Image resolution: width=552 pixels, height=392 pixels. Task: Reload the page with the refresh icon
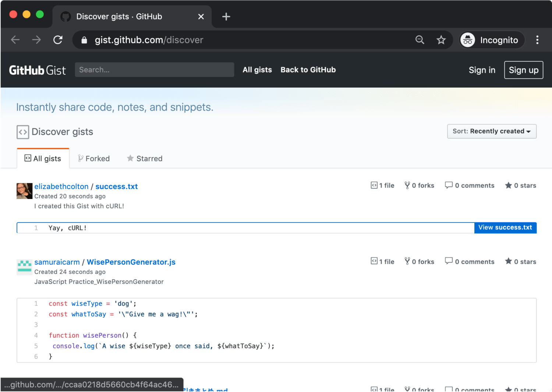point(58,40)
